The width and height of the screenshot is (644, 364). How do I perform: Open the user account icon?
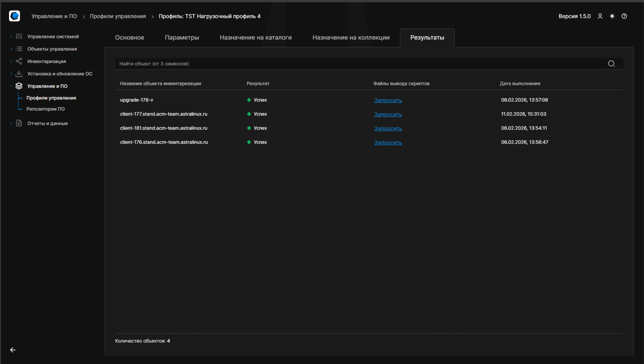coord(600,16)
